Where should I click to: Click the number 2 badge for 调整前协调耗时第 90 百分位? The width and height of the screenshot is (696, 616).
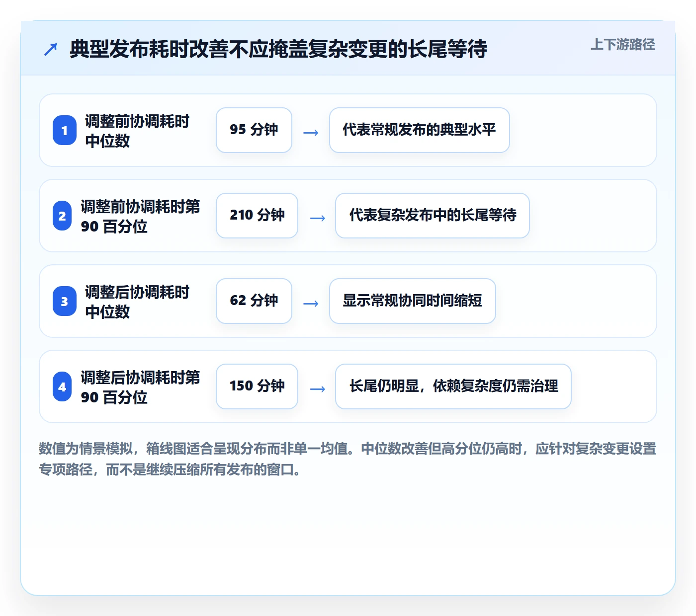tap(62, 216)
